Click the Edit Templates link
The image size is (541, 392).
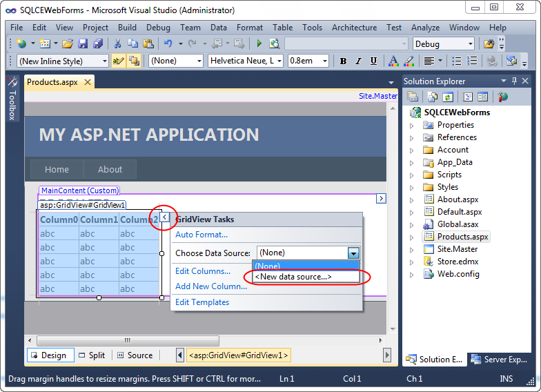point(202,302)
